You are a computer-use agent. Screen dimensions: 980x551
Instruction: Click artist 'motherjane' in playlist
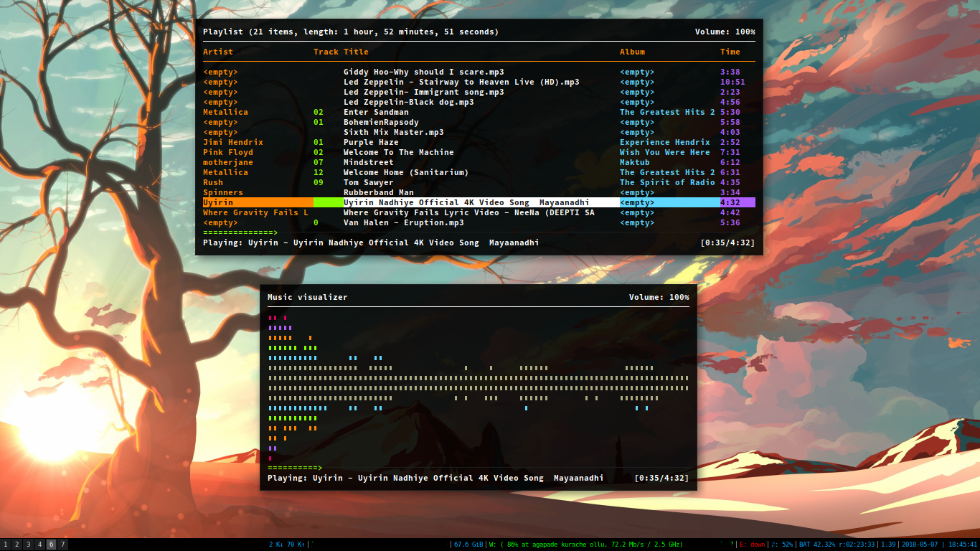[x=228, y=162]
